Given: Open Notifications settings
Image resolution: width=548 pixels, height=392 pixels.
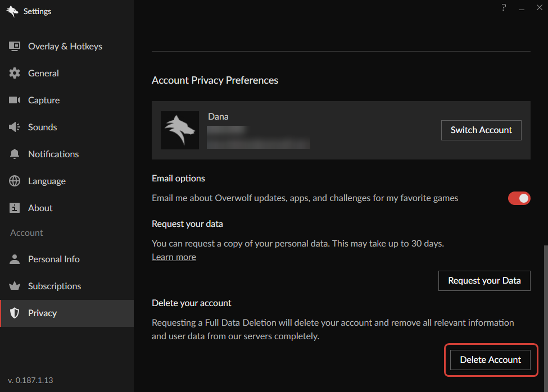Looking at the screenshot, I should point(67,154).
